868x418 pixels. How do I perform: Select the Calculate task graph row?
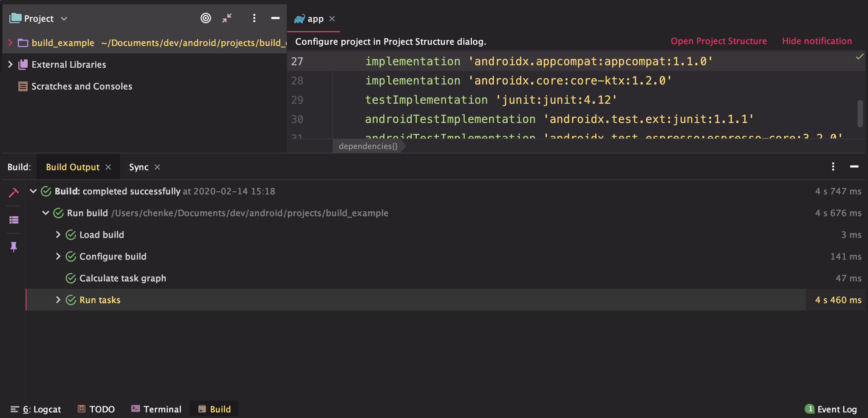click(x=445, y=278)
